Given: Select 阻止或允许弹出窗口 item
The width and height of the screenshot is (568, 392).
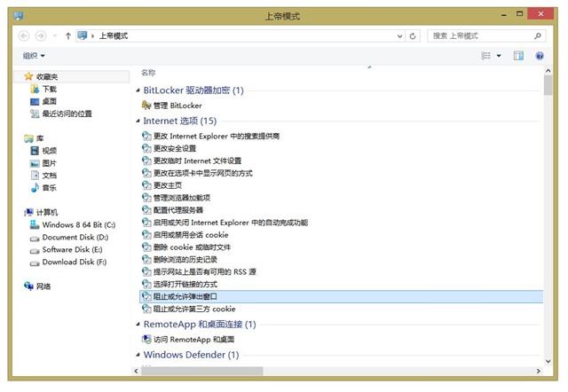Looking at the screenshot, I should pos(341,296).
